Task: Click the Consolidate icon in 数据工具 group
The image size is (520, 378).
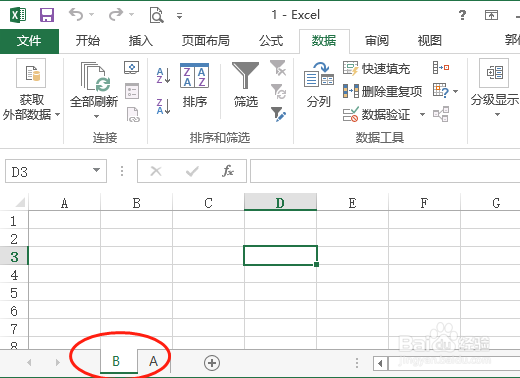Action: [x=441, y=68]
